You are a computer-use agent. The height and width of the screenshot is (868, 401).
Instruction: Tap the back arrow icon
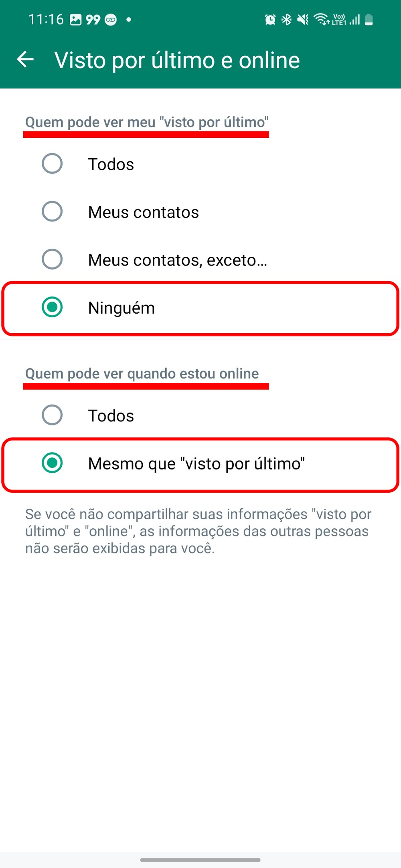25,60
